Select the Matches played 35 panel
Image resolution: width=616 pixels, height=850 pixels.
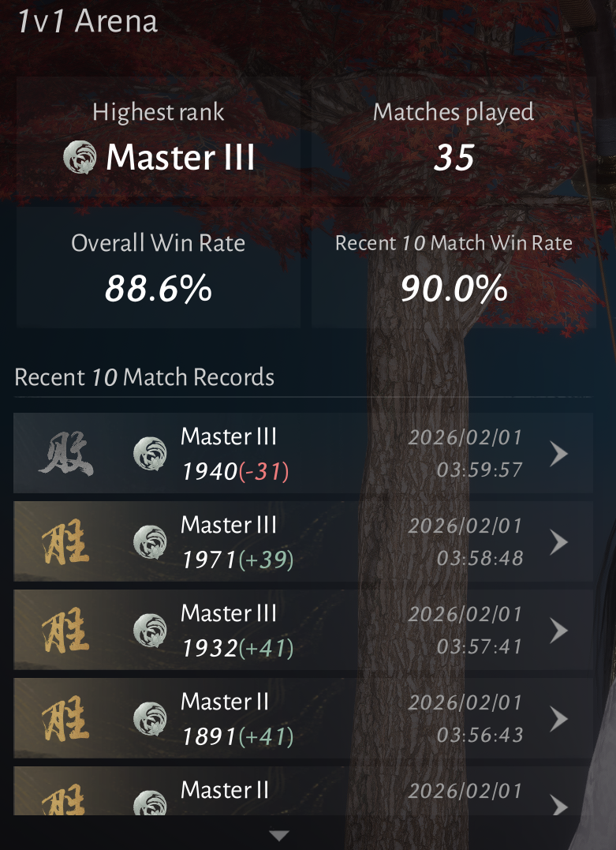coord(454,137)
